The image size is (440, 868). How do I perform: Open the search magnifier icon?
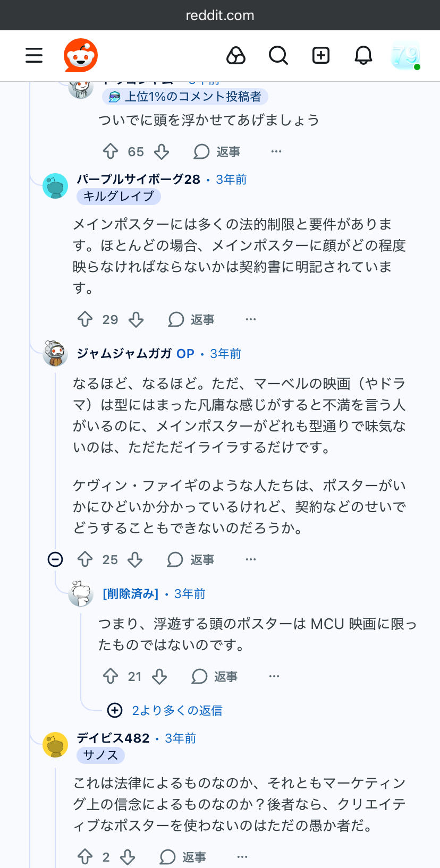tap(278, 55)
